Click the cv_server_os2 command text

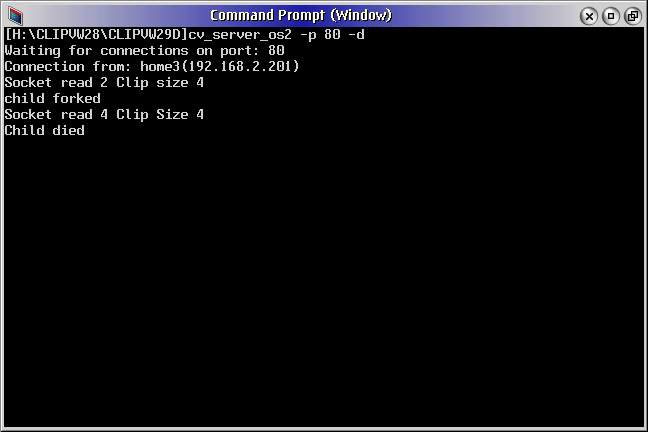(x=240, y=35)
